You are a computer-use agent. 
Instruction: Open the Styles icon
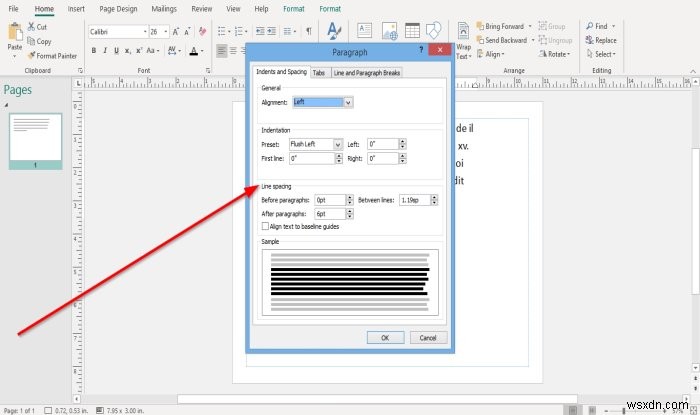coord(334,31)
